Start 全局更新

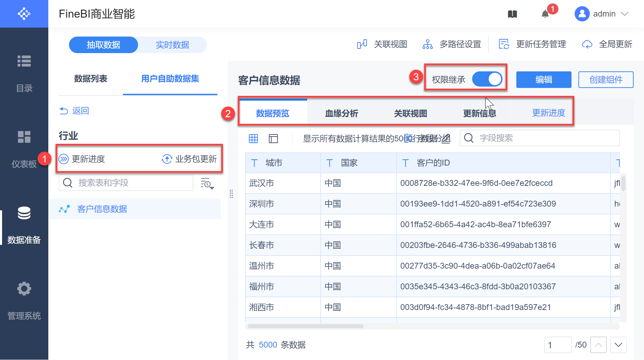[607, 44]
